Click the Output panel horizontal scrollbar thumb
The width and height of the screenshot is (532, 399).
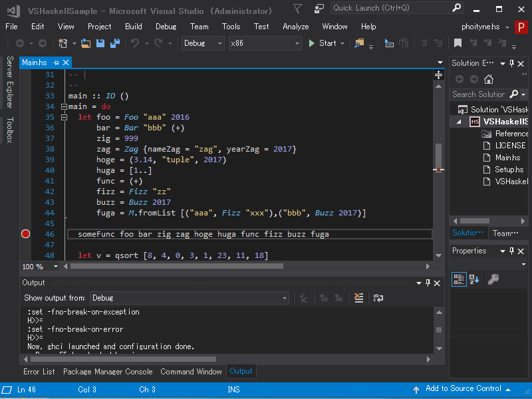click(x=123, y=359)
